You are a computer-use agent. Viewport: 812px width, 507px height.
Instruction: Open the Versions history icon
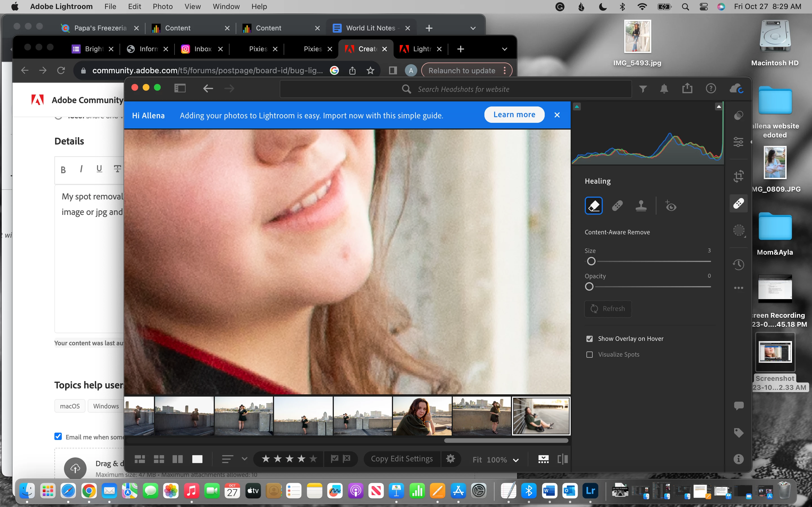point(738,264)
